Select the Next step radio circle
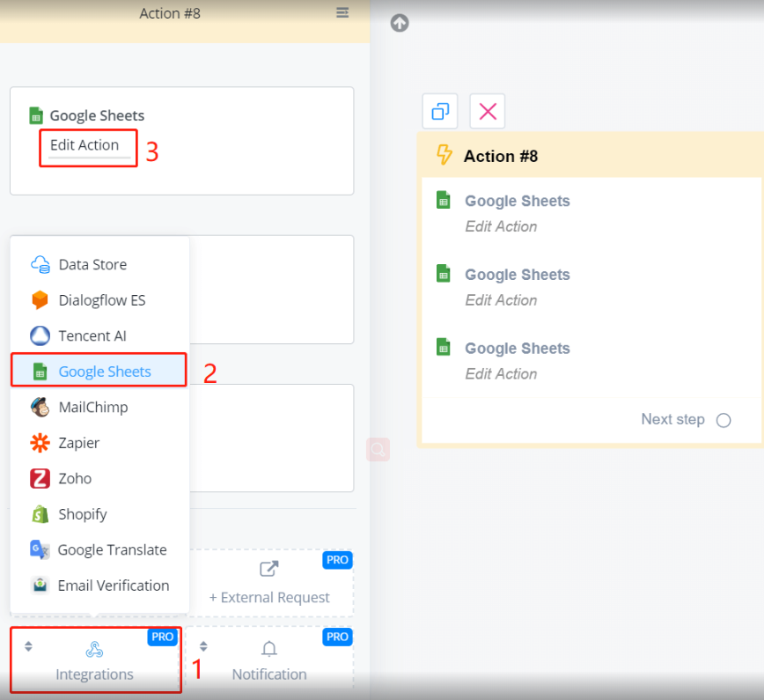 [x=724, y=420]
